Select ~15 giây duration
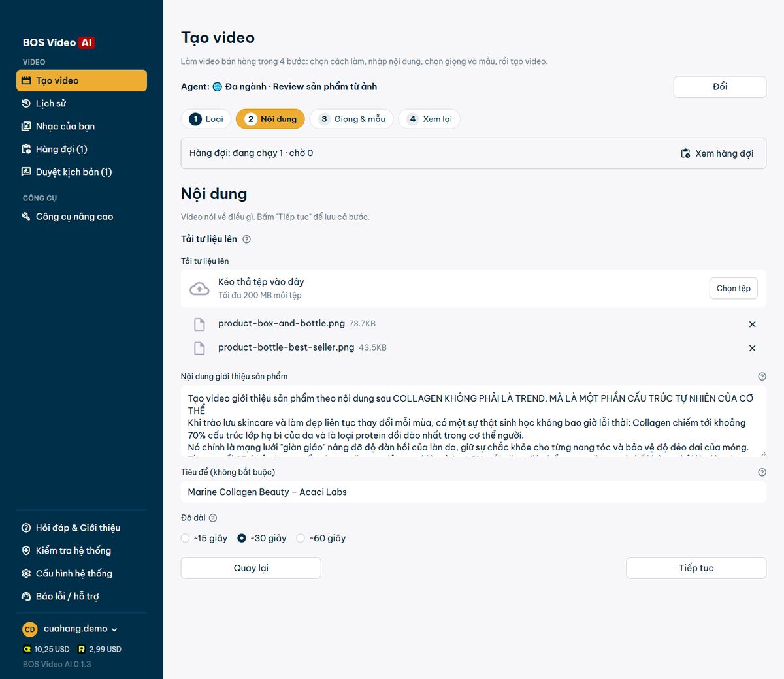The height and width of the screenshot is (679, 784). [x=204, y=538]
